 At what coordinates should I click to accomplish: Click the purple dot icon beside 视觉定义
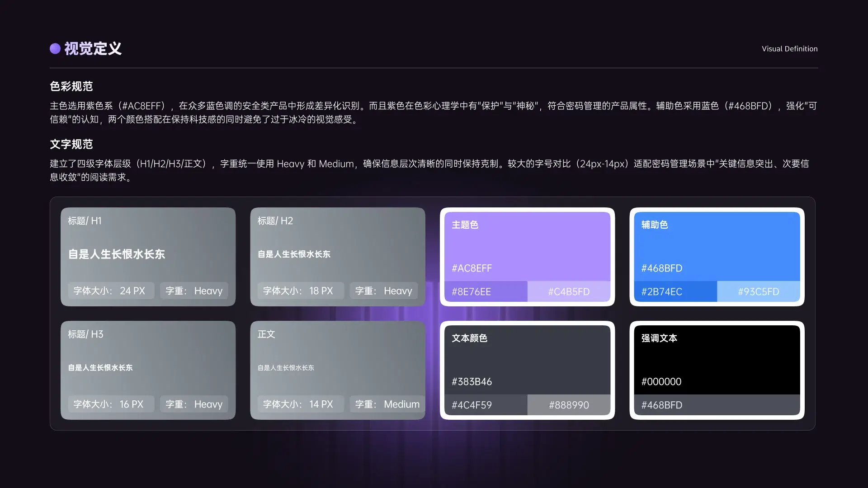pyautogui.click(x=55, y=48)
